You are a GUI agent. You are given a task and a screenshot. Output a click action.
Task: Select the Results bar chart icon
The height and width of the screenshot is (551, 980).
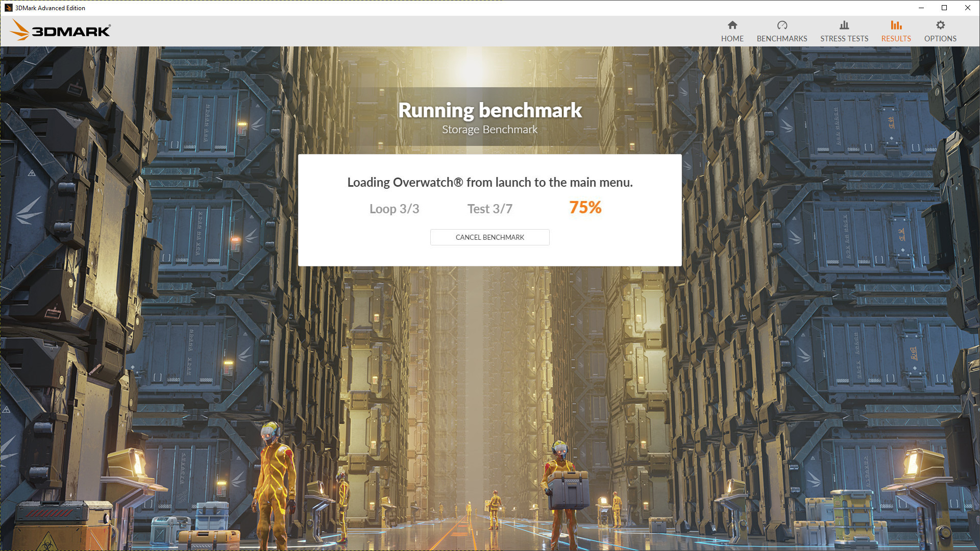click(x=896, y=25)
